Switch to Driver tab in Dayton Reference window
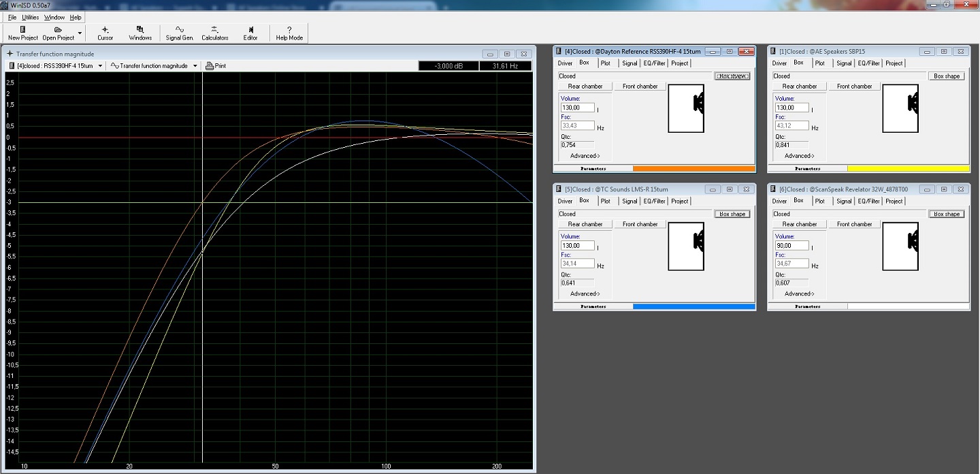Screen dimensions: 980x474 tap(566, 63)
